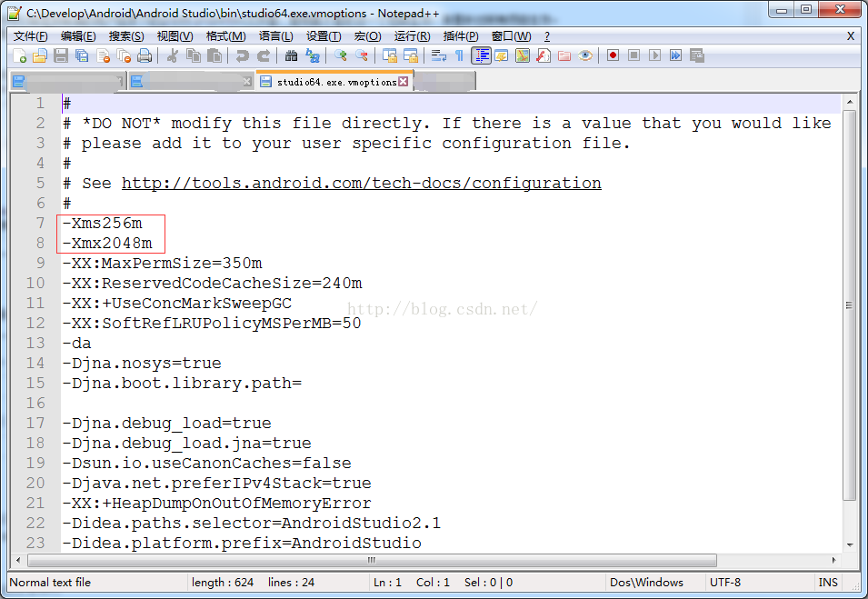868x599 pixels.
Task: Toggle file monitoring eye icon
Action: [x=585, y=55]
